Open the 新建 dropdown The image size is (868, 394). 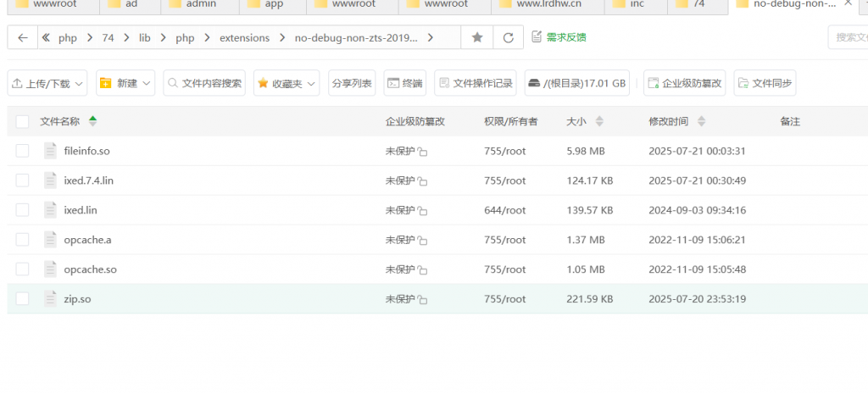click(x=125, y=83)
